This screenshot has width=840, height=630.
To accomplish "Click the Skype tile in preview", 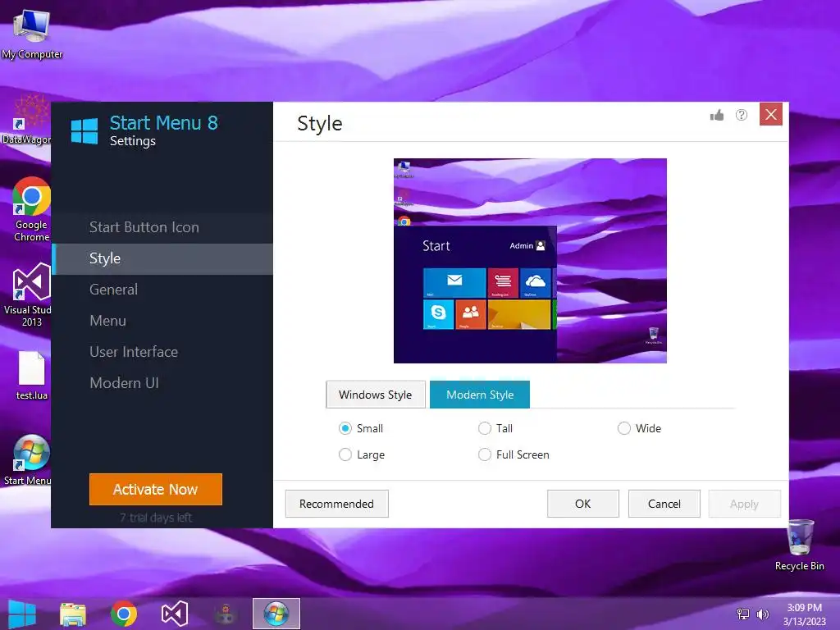I will tap(438, 314).
